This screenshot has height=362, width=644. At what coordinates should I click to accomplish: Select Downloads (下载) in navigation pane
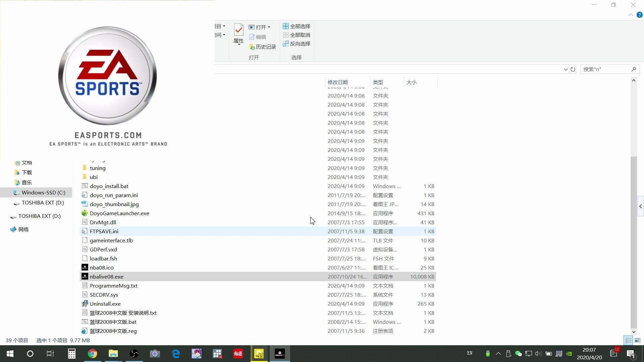pyautogui.click(x=27, y=172)
